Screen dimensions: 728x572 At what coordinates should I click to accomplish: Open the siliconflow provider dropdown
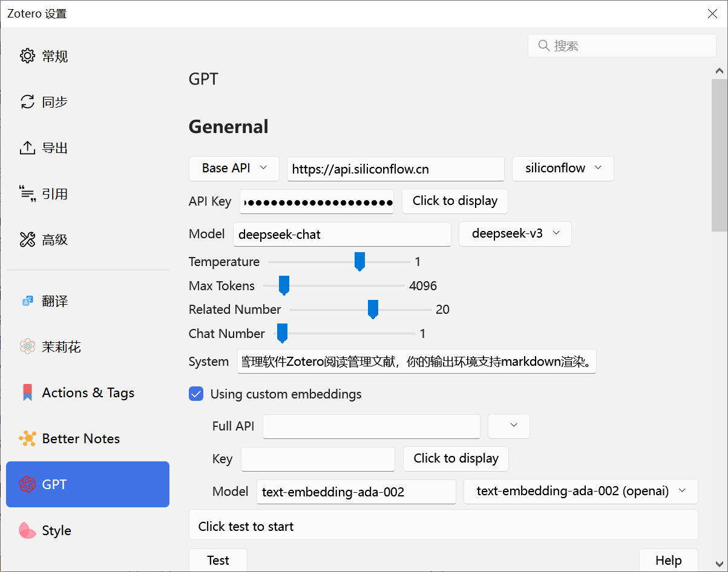pos(563,168)
